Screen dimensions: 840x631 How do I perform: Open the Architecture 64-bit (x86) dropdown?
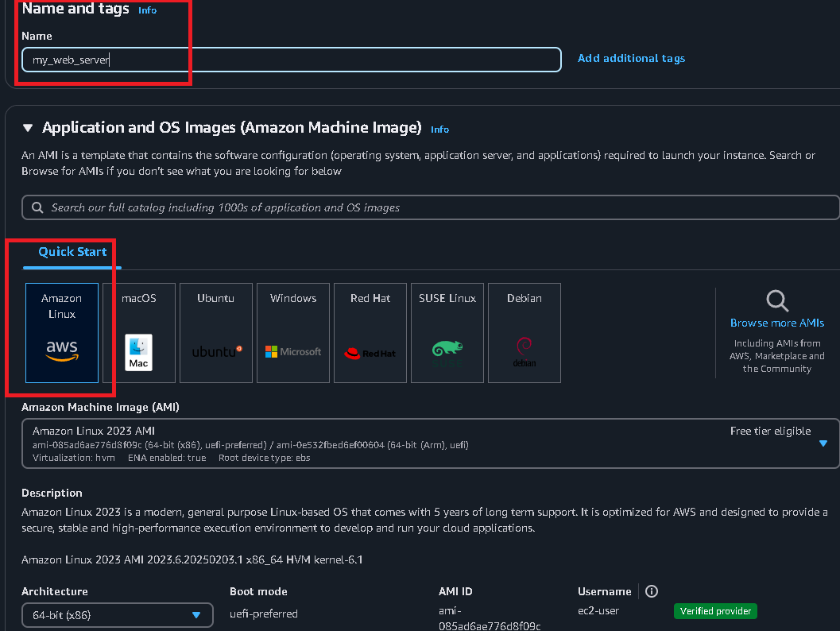point(118,615)
